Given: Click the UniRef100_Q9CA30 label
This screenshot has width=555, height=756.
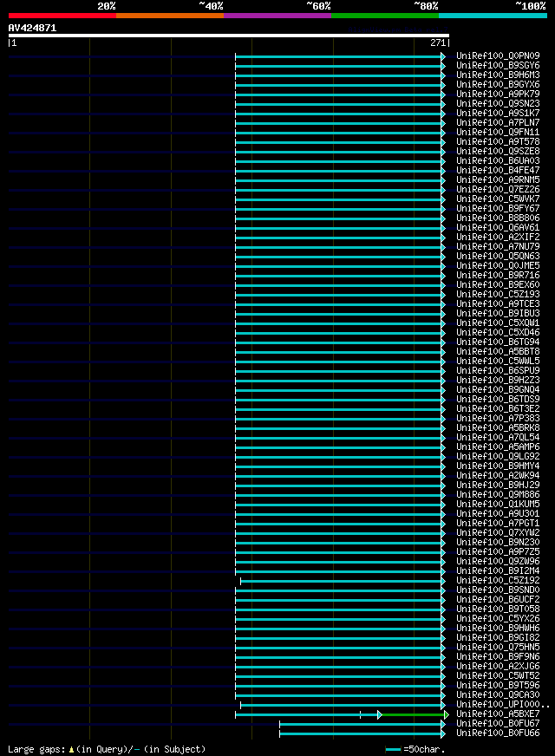Looking at the screenshot, I should point(498,694).
